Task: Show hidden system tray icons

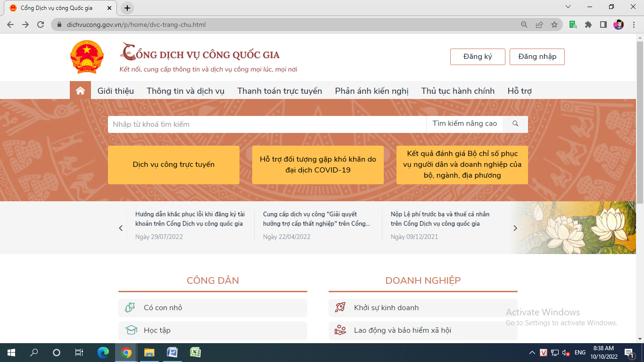Action: [532, 353]
